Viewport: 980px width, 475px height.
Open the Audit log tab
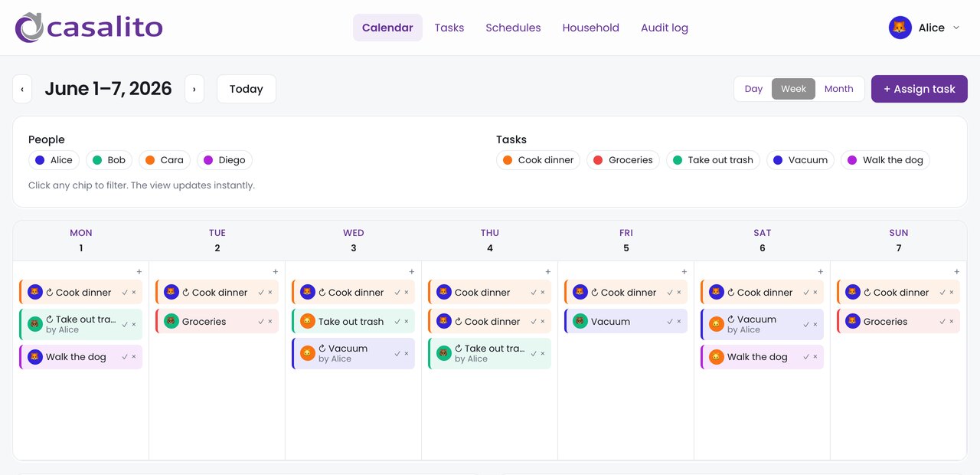[665, 28]
